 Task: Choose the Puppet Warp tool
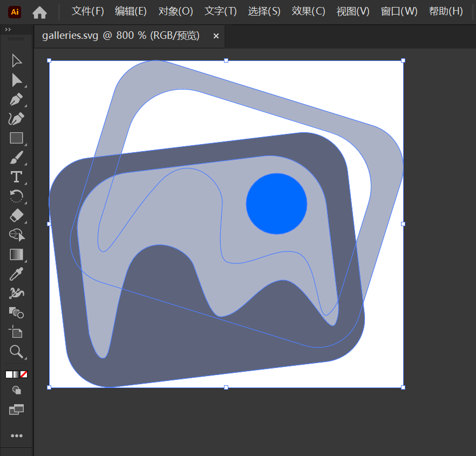[16, 293]
